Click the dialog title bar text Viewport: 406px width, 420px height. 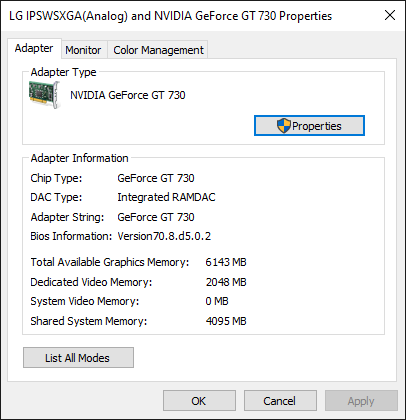pyautogui.click(x=170, y=16)
